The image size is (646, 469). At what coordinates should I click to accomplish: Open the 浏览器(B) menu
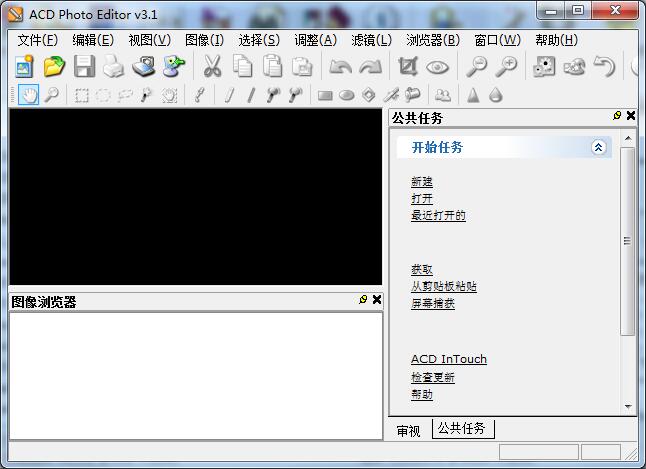click(433, 40)
